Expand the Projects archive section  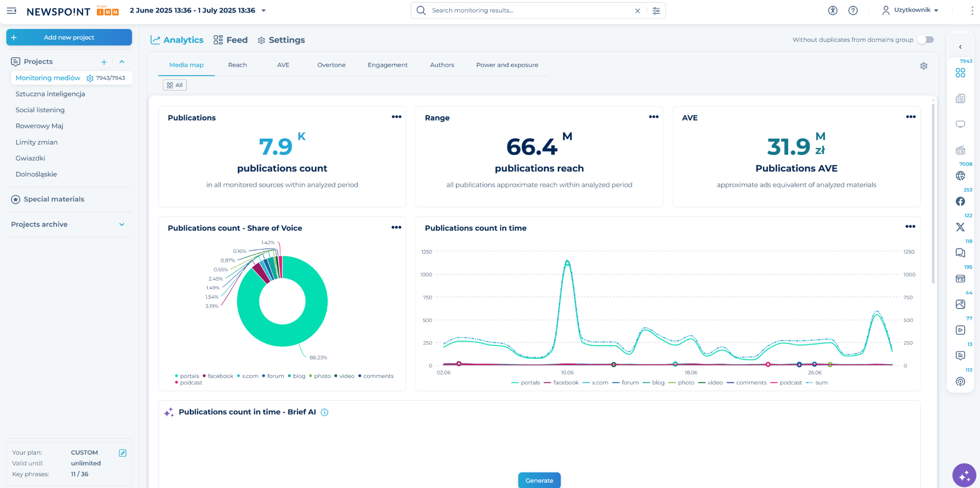pyautogui.click(x=121, y=224)
